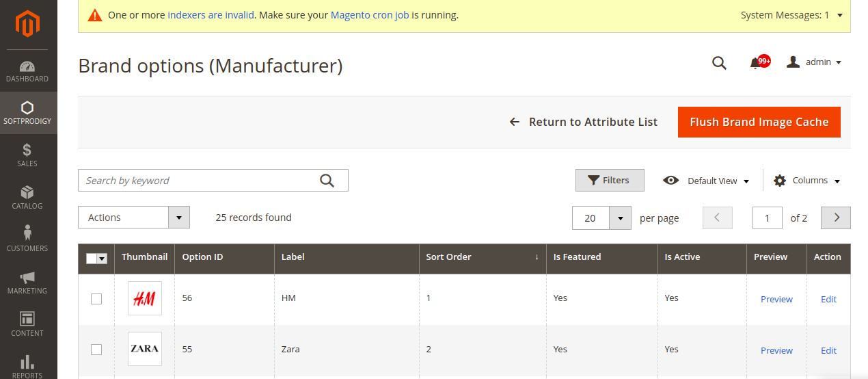This screenshot has height=379, width=868.
Task: Click Preview link for HM
Action: click(776, 299)
